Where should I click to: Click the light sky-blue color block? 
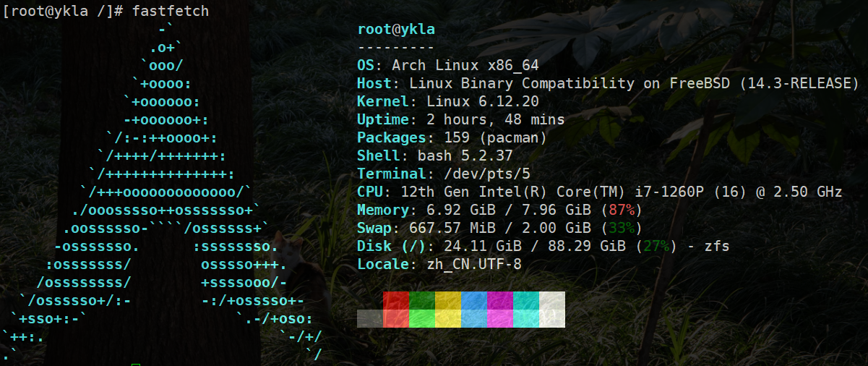coord(473,318)
